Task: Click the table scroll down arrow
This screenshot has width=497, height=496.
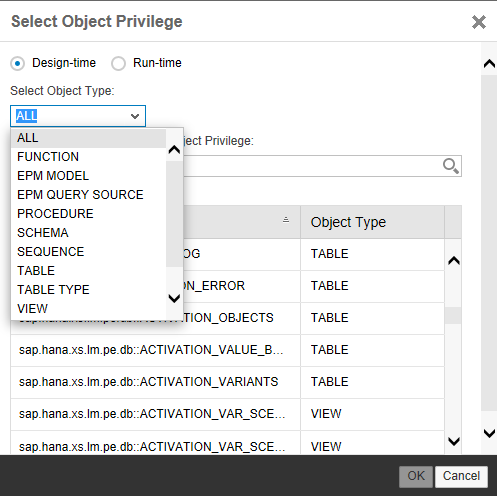Action: (454, 441)
